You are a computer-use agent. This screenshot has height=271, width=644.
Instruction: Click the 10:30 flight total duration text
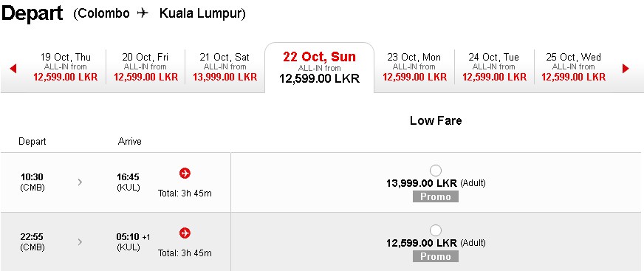[x=185, y=193]
